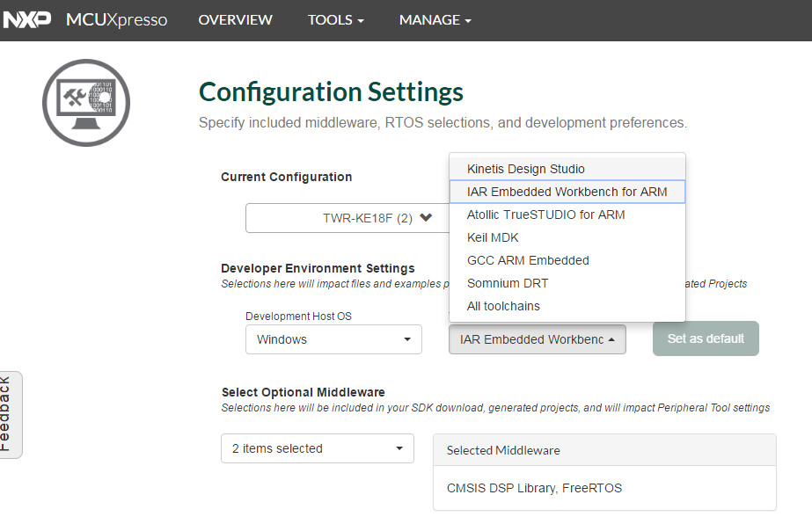Pick Atollic TrueSTUDIO for ARM
Screen dimensions: 812x524
[545, 215]
